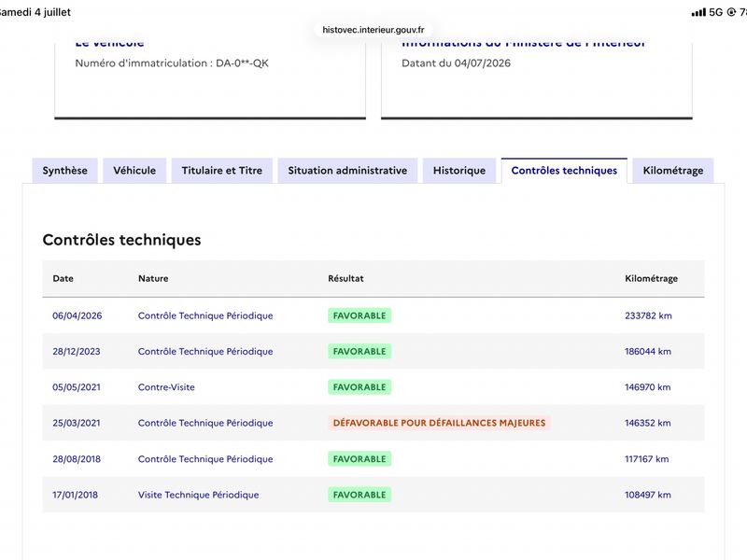This screenshot has height=560, width=747.
Task: Click the 17/01/2018 Visite Technique Périodique entry
Action: click(x=198, y=495)
